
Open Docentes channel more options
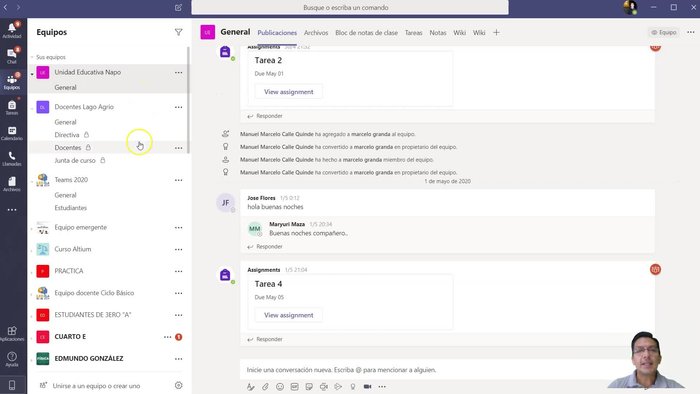[x=179, y=148]
